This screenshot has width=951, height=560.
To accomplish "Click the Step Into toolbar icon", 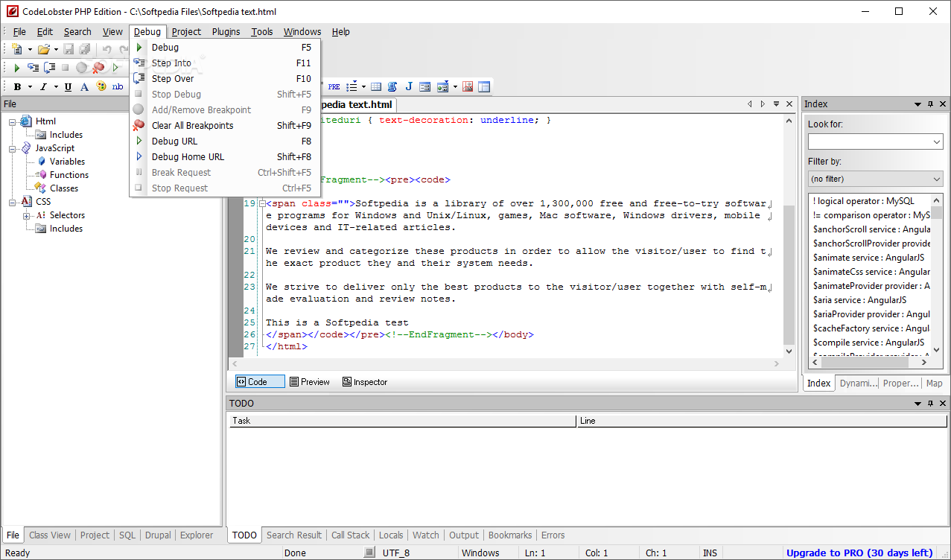I will coord(33,68).
